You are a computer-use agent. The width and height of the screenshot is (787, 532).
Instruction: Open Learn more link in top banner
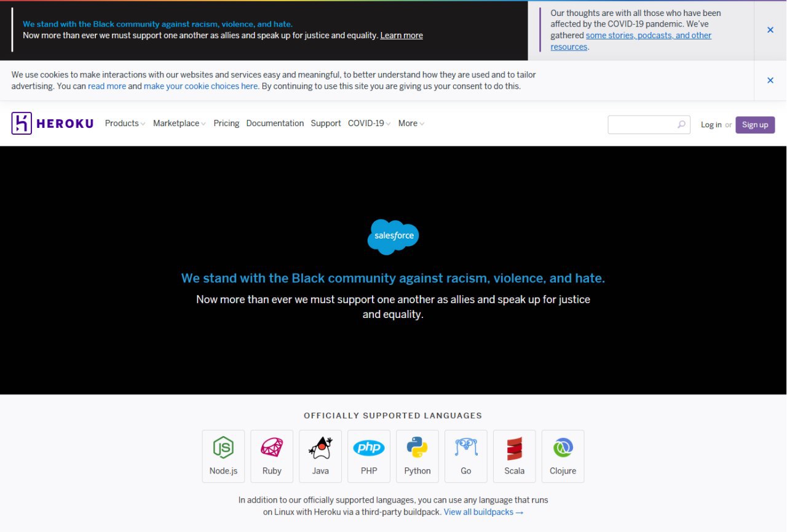click(x=401, y=35)
